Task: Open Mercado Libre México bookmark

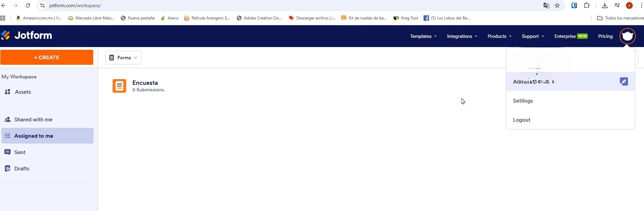Action: pyautogui.click(x=91, y=18)
